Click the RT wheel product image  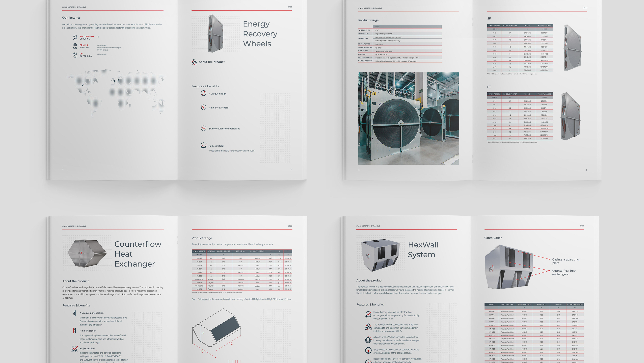571,116
